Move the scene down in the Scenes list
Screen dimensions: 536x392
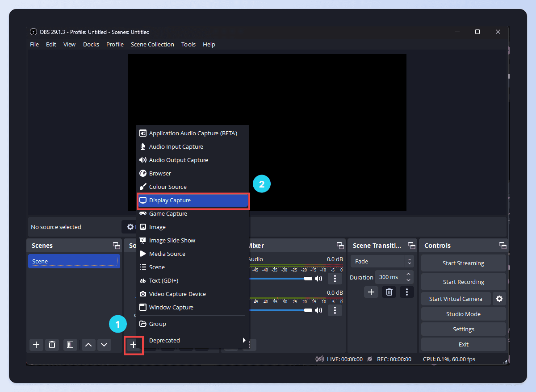point(104,345)
